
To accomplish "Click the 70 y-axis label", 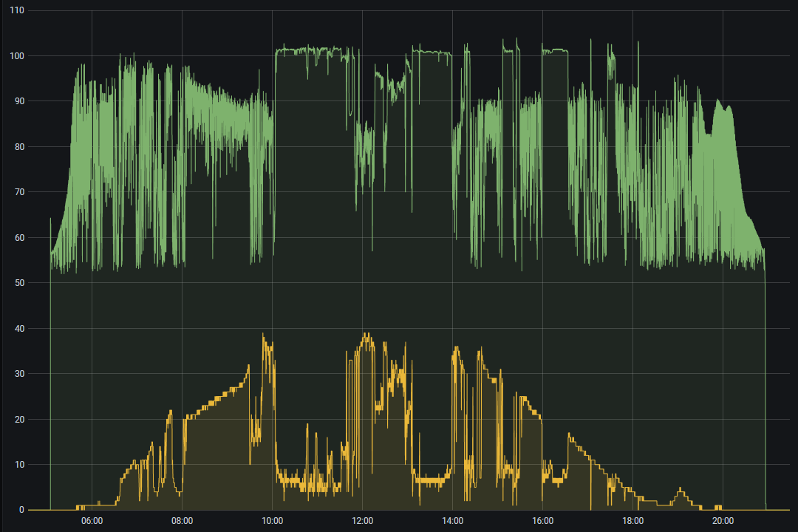I will pos(19,192).
